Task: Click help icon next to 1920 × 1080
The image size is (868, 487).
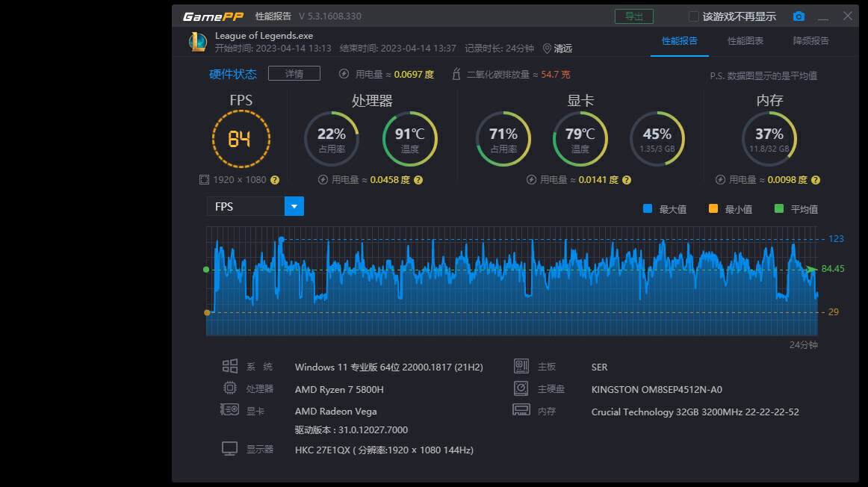Action: [275, 180]
